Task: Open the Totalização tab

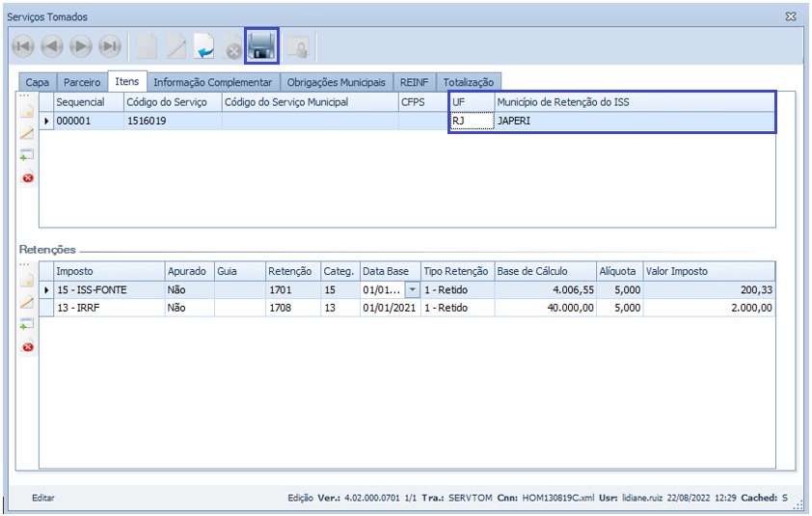Action: (468, 83)
